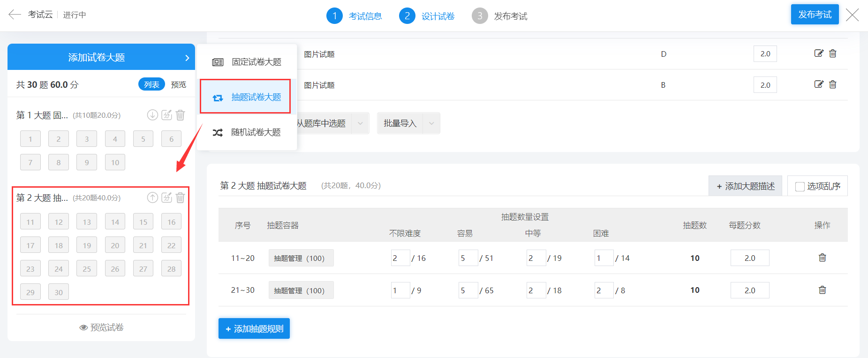Enable the 选项乱序 checkbox

point(800,187)
